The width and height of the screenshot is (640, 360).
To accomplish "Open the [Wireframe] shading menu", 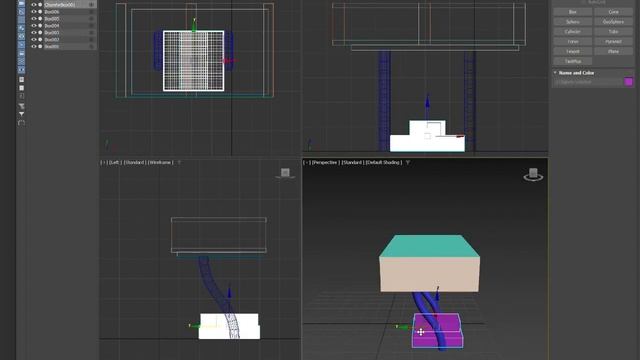I will 160,162.
